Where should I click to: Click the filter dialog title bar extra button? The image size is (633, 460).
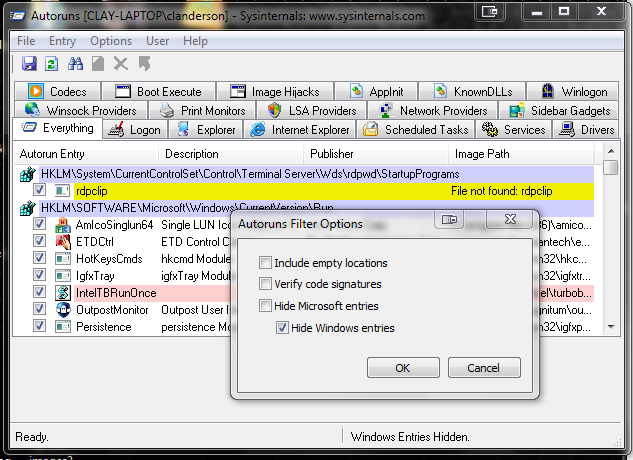[x=449, y=219]
